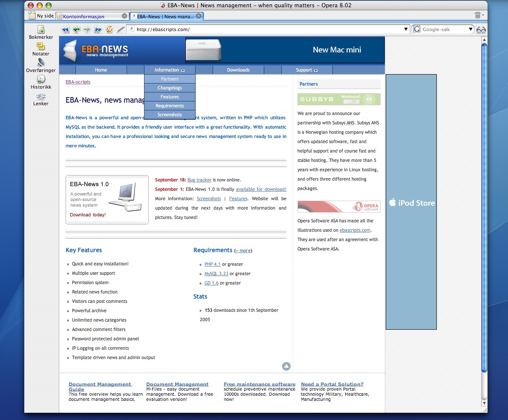Click into the URL address field
The width and height of the screenshot is (508, 420).
(x=269, y=29)
